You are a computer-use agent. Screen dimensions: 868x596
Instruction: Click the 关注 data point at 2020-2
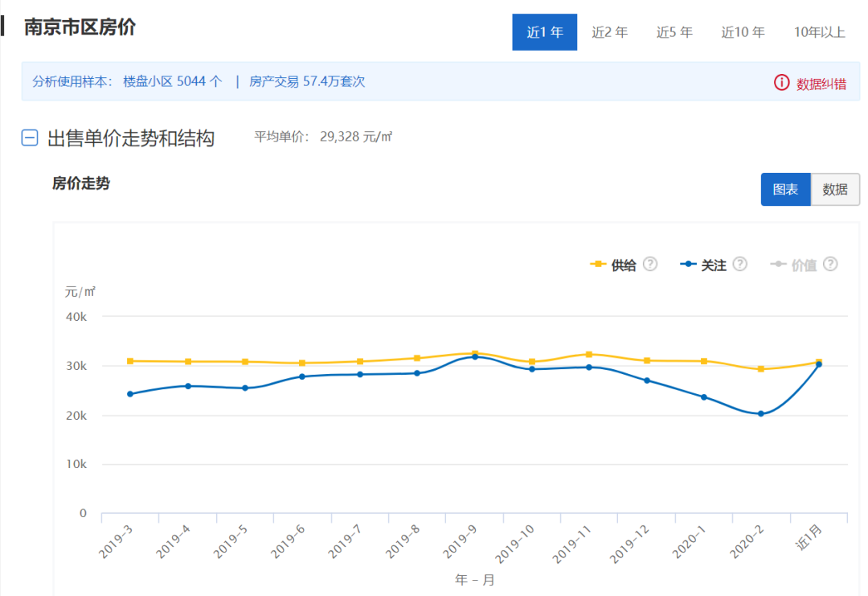click(760, 413)
